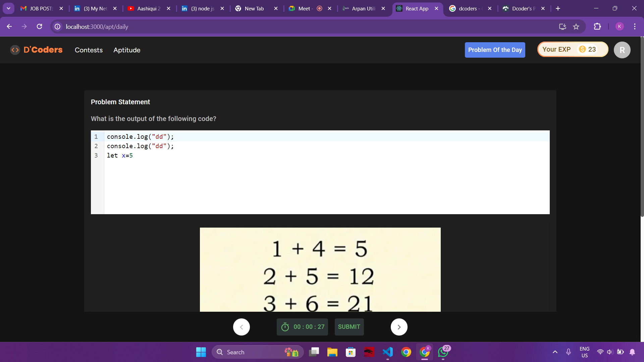Open browser extensions puzzle icon
Screen dimensions: 644x362
click(x=597, y=26)
